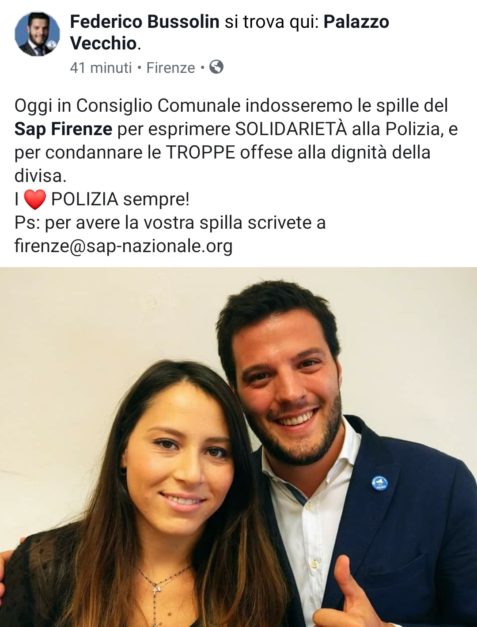The height and width of the screenshot is (627, 477).
Task: Click the word TROPPE in the post
Action: click(x=200, y=153)
